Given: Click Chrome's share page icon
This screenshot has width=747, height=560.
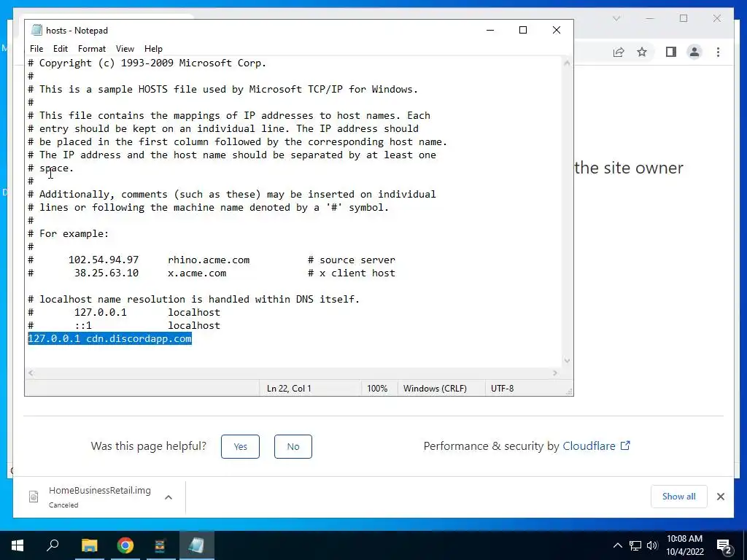Looking at the screenshot, I should [x=619, y=52].
